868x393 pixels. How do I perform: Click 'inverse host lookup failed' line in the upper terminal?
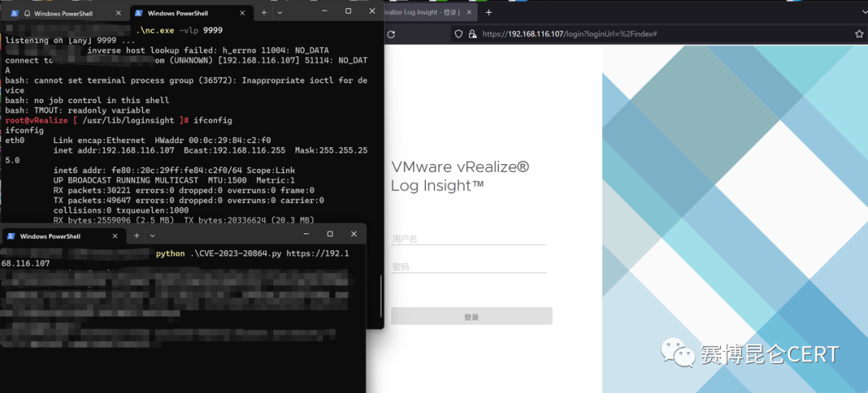point(207,51)
